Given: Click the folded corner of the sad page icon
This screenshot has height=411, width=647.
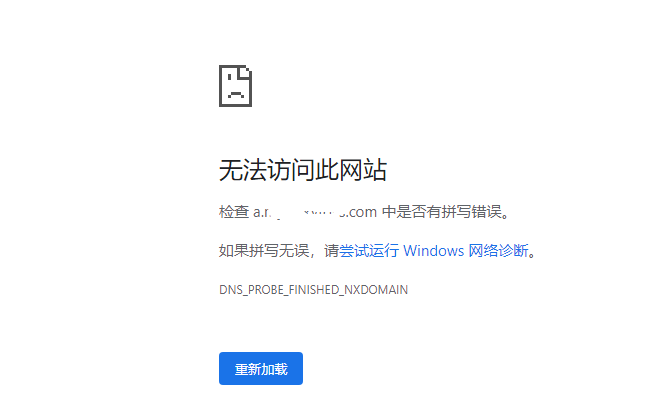Looking at the screenshot, I should [x=245, y=71].
